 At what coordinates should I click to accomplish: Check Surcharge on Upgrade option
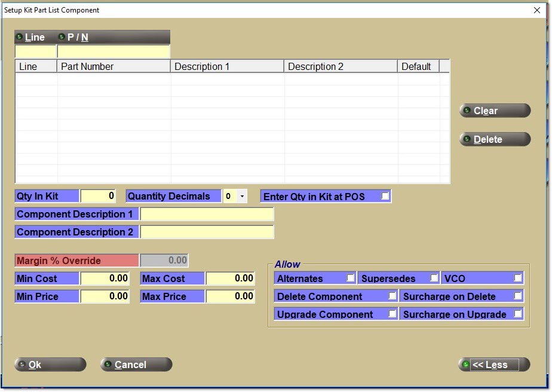point(517,314)
